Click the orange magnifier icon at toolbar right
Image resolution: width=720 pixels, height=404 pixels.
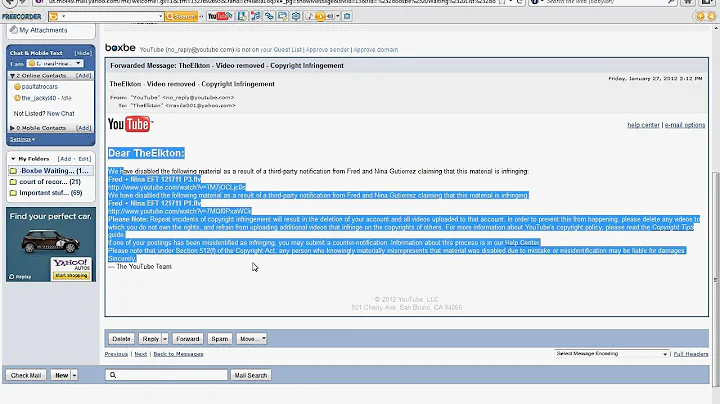(711, 17)
